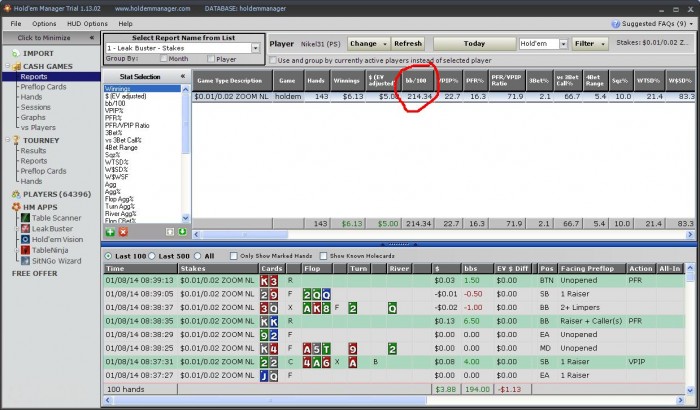This screenshot has height=410, width=700.
Task: Collapse CASH GAMES tree node
Action: (x=7, y=66)
